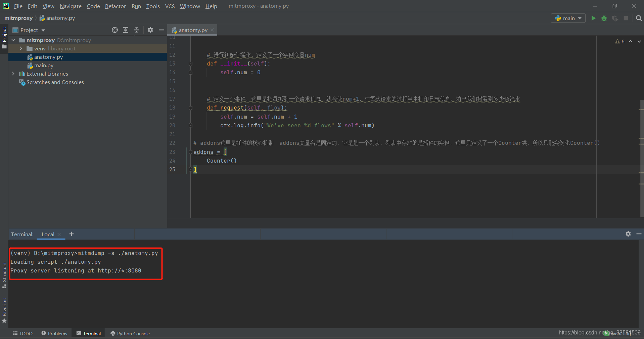Toggle the Structure side tool window
Image resolution: width=644 pixels, height=339 pixels.
4,275
